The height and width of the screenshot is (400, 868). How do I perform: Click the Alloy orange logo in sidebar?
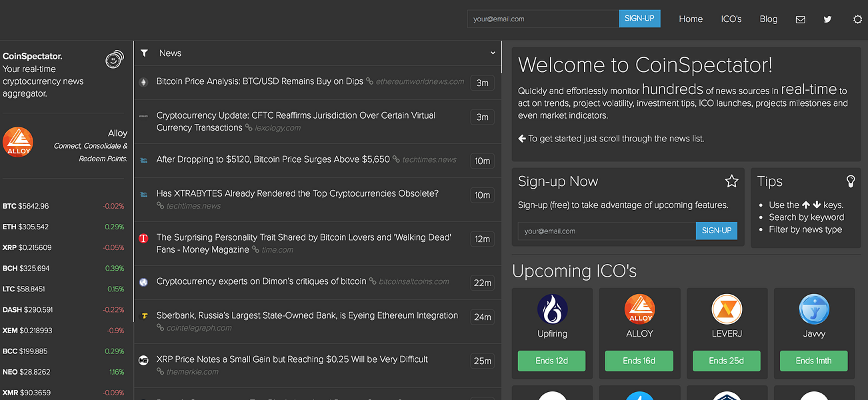(18, 143)
